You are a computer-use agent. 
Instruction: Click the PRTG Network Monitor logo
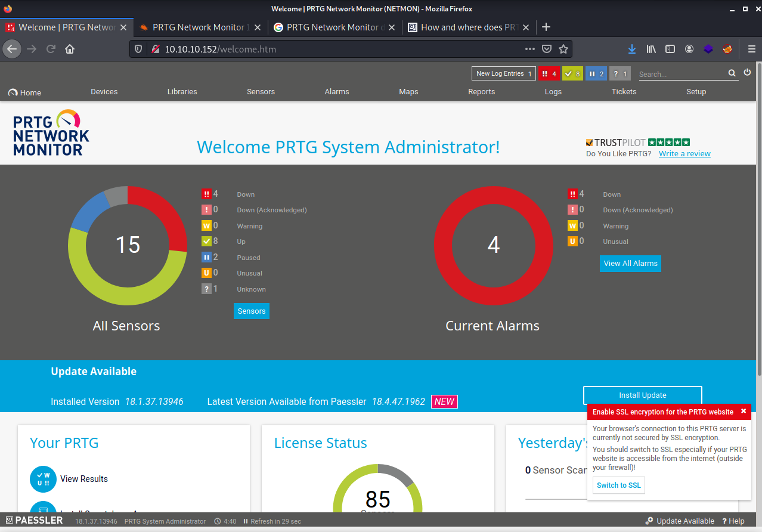51,133
